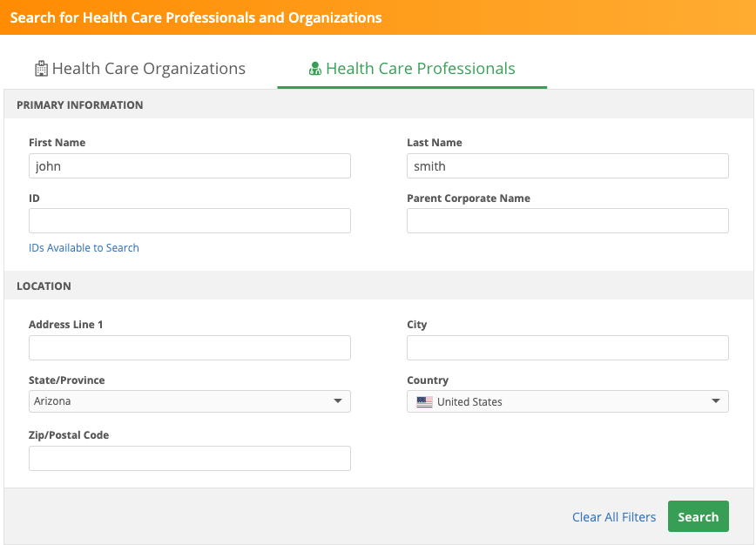Click the First Name field containing john

tap(189, 166)
